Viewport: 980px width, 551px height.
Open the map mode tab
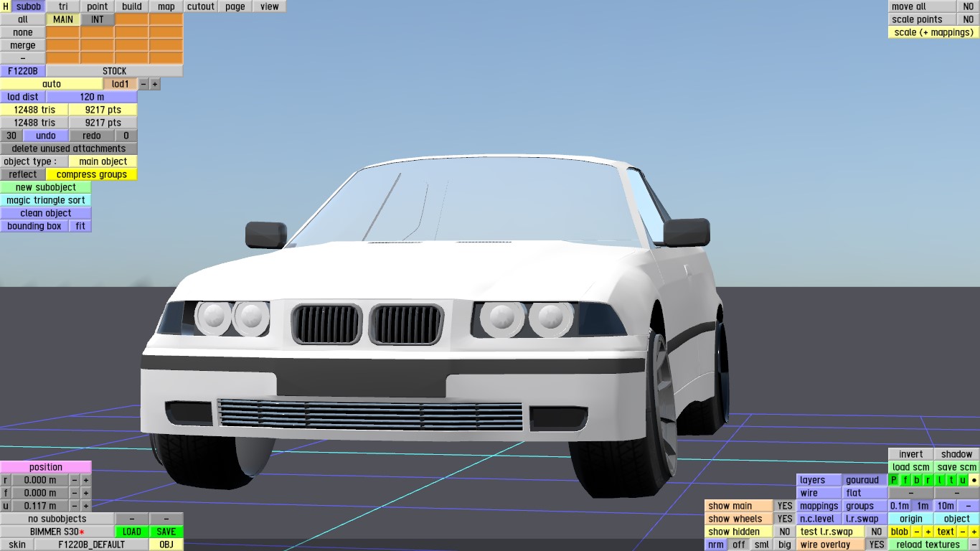(166, 6)
